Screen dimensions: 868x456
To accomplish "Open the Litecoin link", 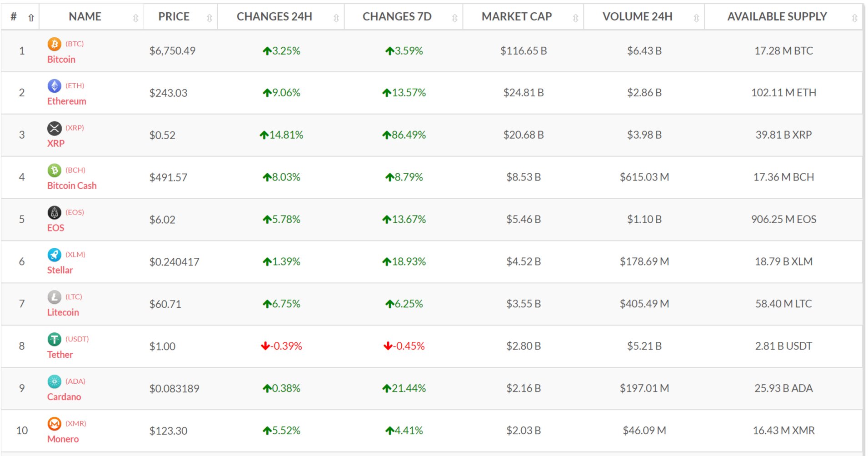I will click(63, 313).
